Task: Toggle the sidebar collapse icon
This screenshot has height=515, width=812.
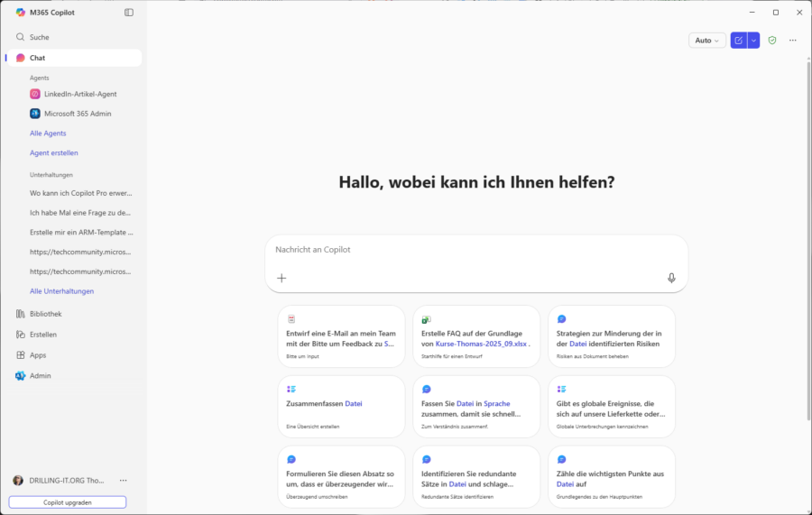Action: pos(129,13)
